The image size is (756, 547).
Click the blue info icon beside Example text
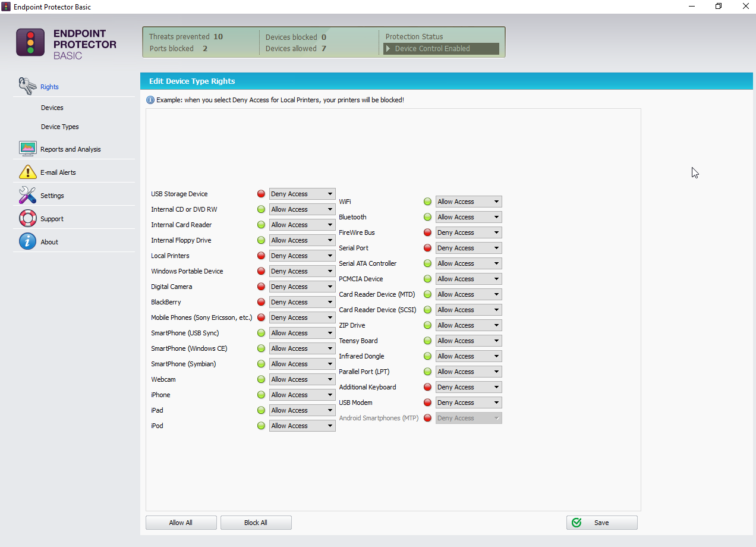click(x=150, y=100)
